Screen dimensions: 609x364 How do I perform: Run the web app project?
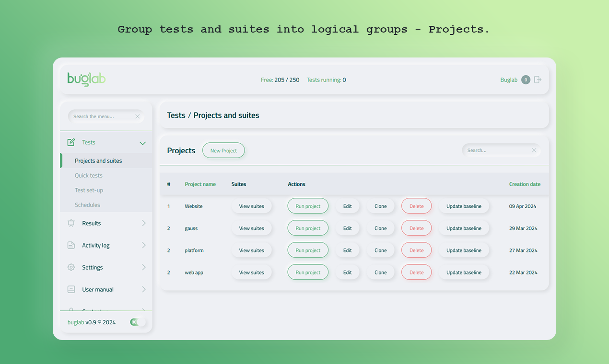click(308, 272)
